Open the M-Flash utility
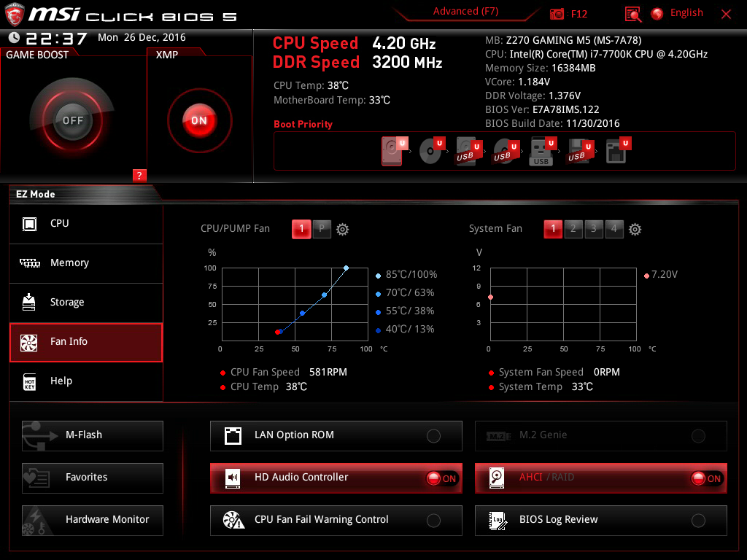This screenshot has height=560, width=747. coord(93,436)
